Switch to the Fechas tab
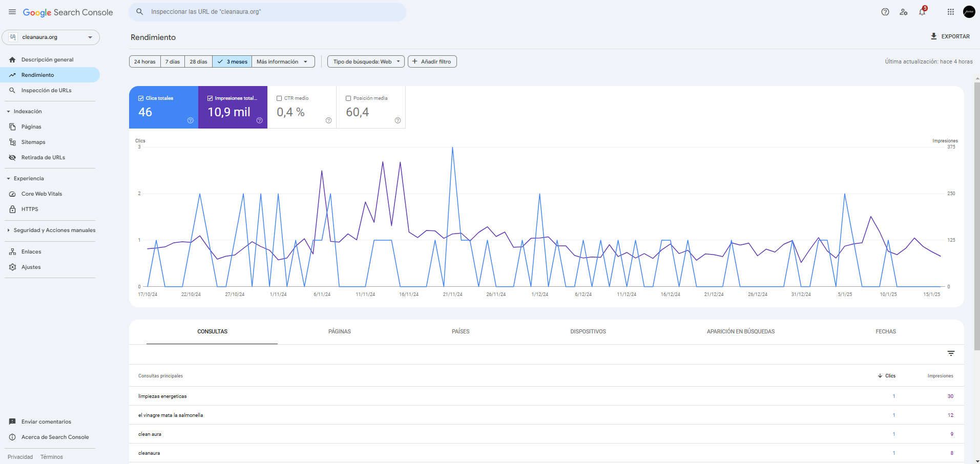 886,331
